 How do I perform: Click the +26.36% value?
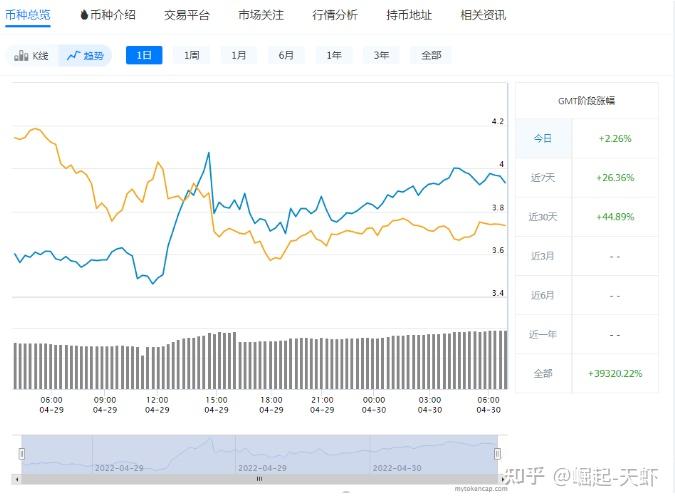[x=615, y=178]
